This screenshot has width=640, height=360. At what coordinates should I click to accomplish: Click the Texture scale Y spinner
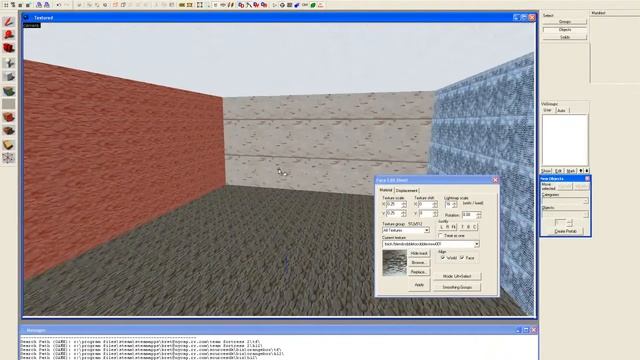[x=404, y=213]
